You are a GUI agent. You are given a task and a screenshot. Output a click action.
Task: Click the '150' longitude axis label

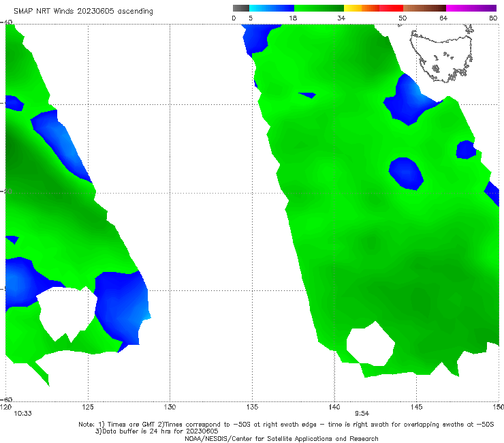tap(499, 407)
